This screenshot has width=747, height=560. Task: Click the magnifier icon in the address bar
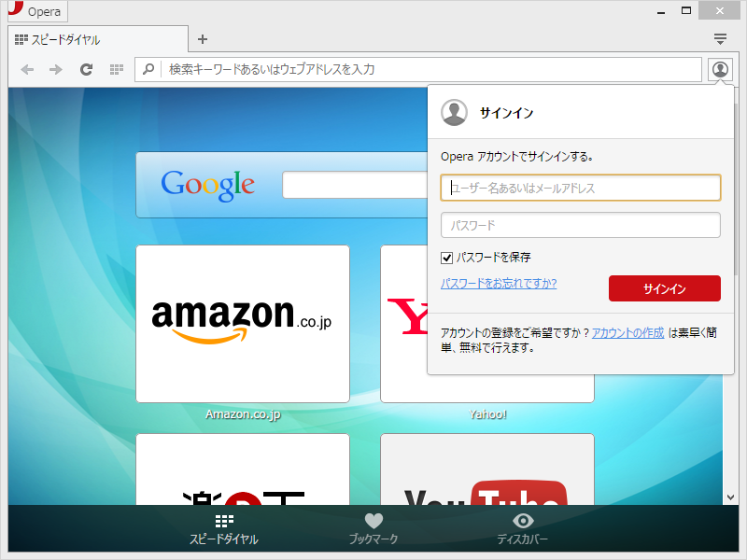point(149,68)
